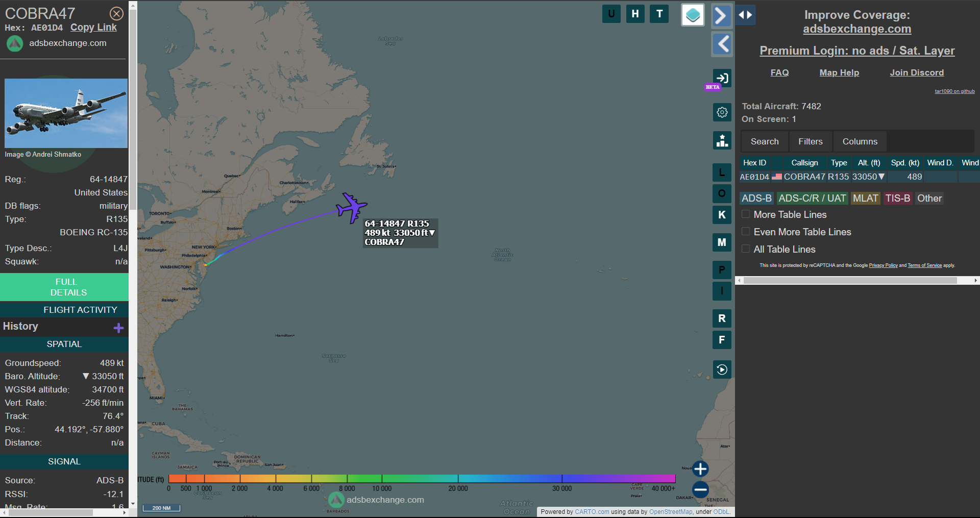Open adsbexchange.com coverage link
The height and width of the screenshot is (518, 980).
(857, 29)
